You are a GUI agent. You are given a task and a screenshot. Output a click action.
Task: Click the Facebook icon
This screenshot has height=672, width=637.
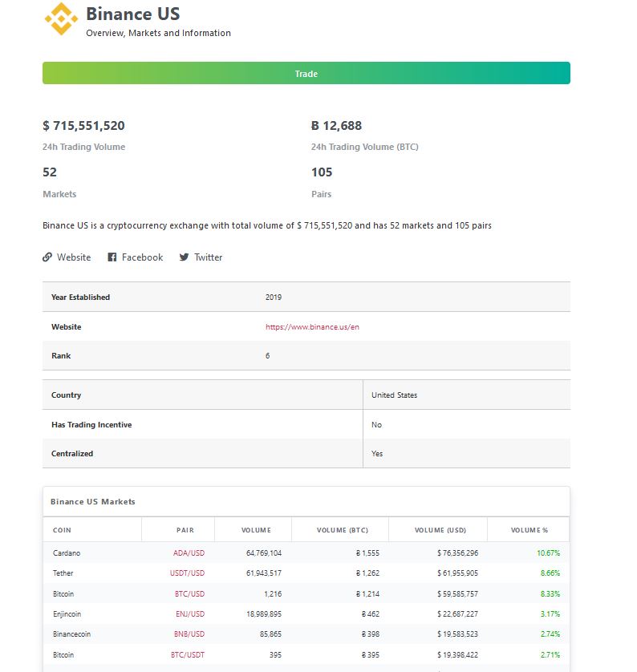[x=112, y=257]
